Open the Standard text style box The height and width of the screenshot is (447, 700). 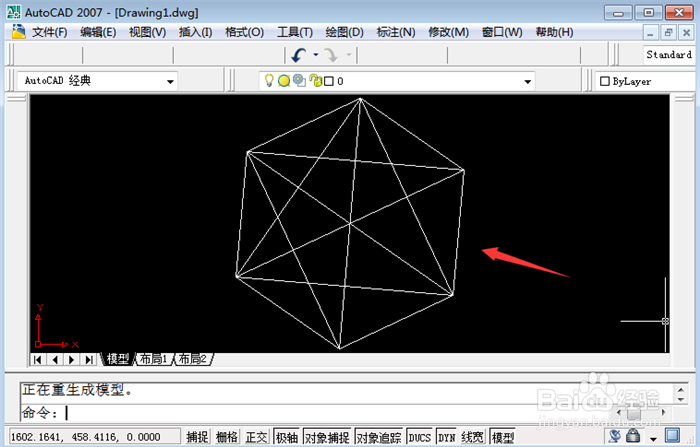point(668,54)
